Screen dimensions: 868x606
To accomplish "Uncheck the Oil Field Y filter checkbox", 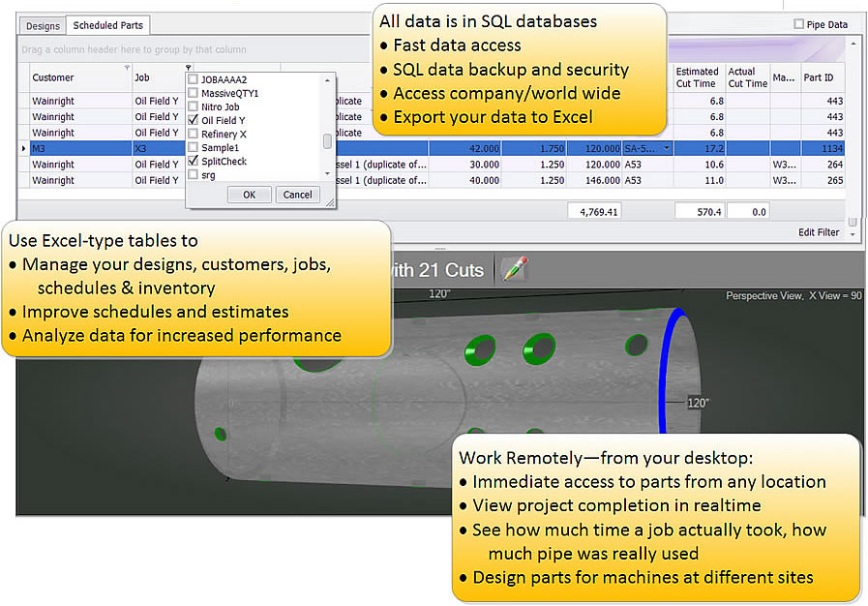I will point(194,120).
